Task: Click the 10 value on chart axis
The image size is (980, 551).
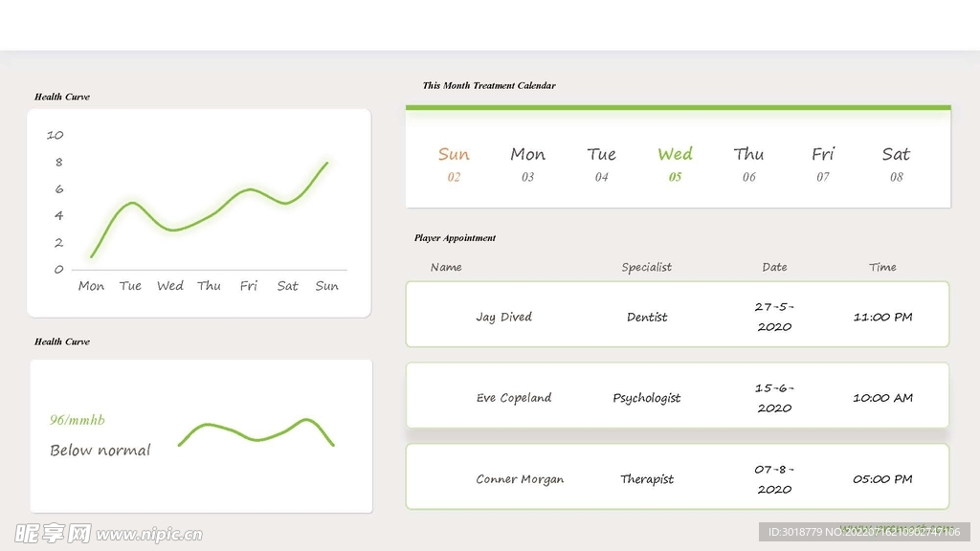Action: pyautogui.click(x=55, y=135)
